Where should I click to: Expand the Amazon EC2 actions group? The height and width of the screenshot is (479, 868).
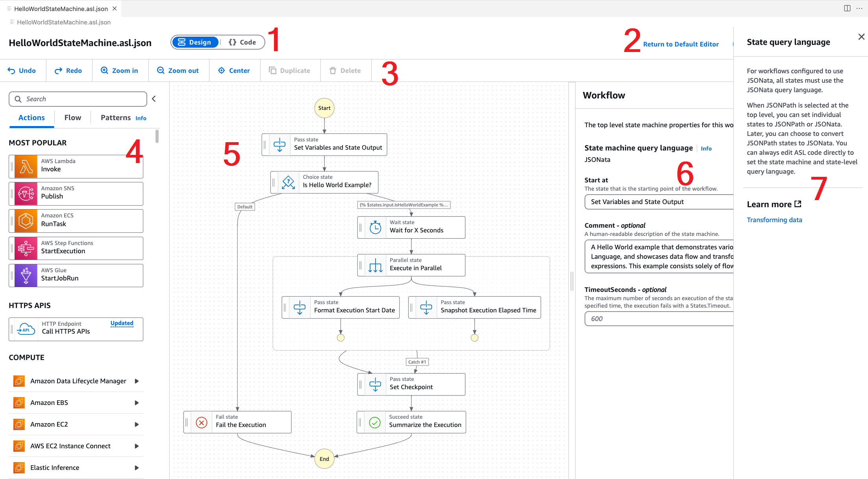(x=137, y=424)
